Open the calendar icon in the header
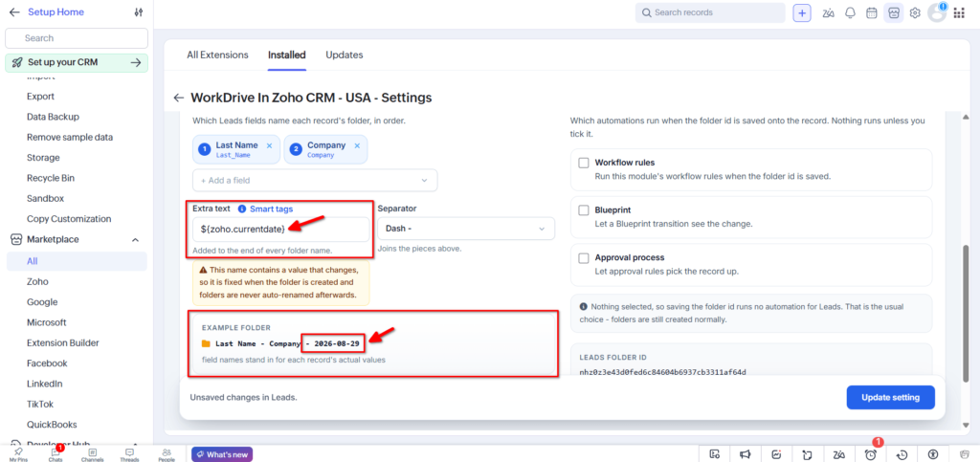980x462 pixels. pos(871,13)
